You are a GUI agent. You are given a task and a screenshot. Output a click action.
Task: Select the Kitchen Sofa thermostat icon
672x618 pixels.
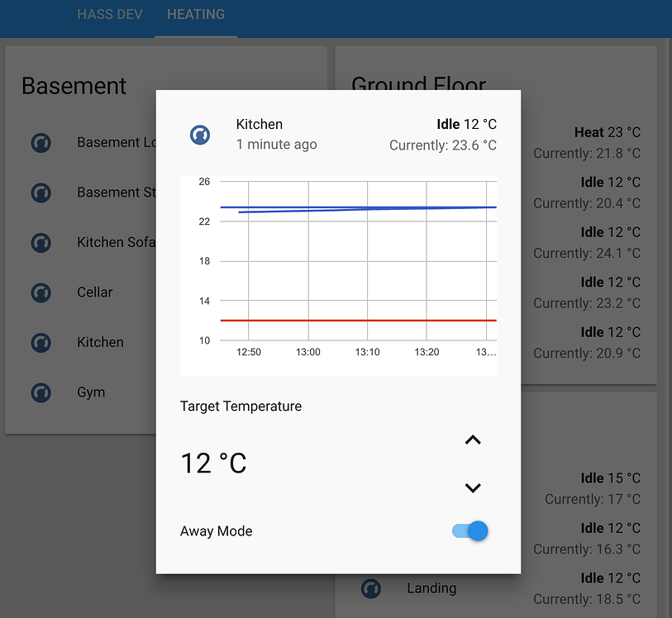click(41, 242)
